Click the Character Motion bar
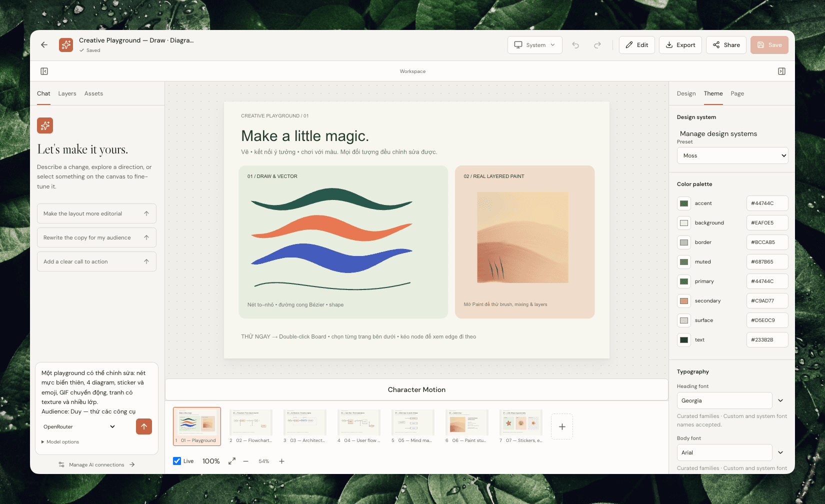The height and width of the screenshot is (504, 825). click(416, 389)
